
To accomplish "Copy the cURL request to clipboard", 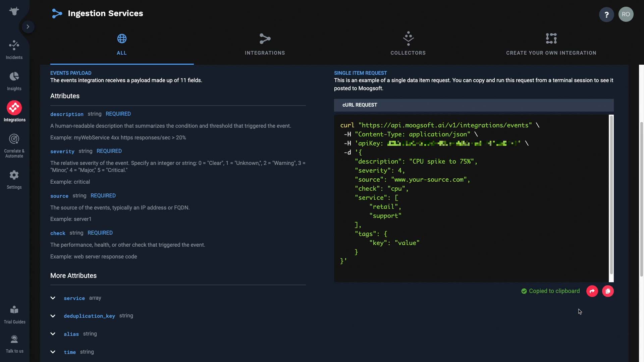I will coord(608,291).
